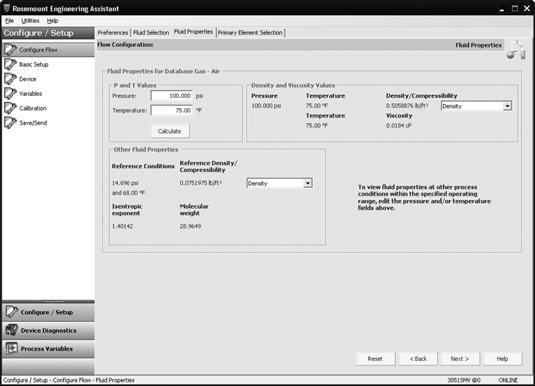Image resolution: width=535 pixels, height=386 pixels.
Task: Click the Fluid Properties flask icon
Action: pyautogui.click(x=516, y=50)
